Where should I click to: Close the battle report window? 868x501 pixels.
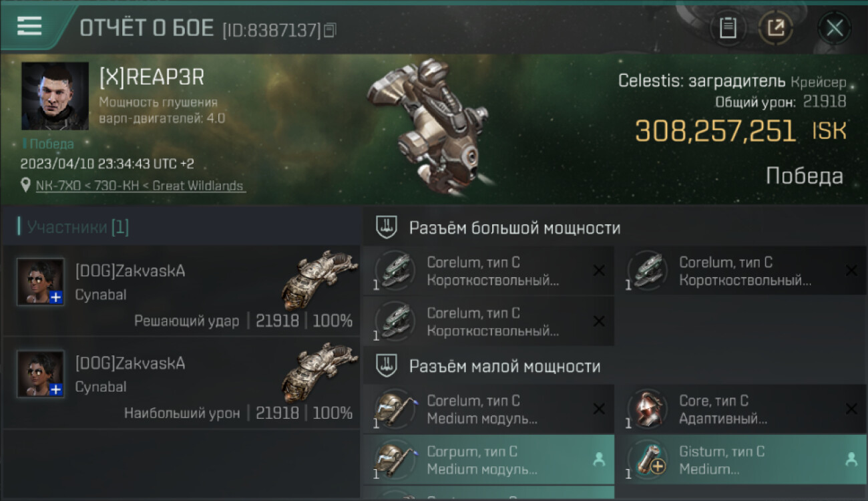pos(835,28)
